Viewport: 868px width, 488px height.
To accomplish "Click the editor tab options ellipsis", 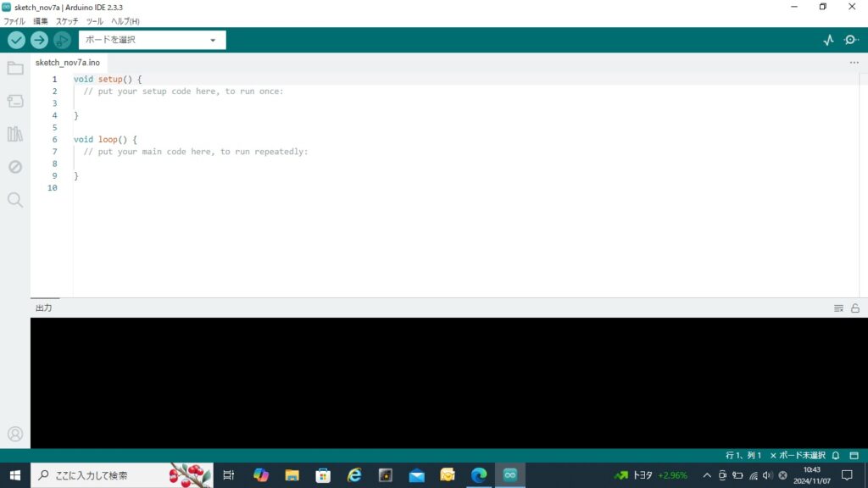I will tap(854, 63).
